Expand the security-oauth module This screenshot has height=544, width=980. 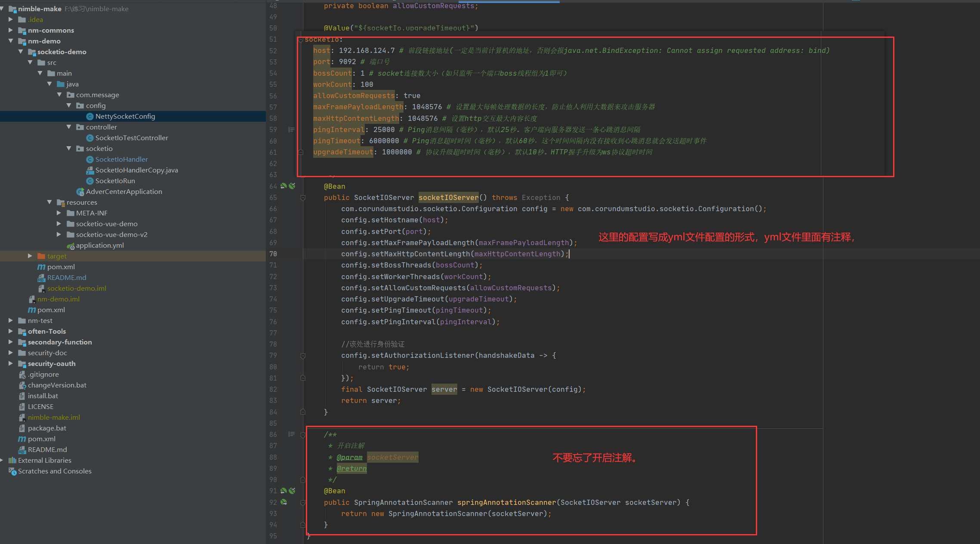point(11,363)
